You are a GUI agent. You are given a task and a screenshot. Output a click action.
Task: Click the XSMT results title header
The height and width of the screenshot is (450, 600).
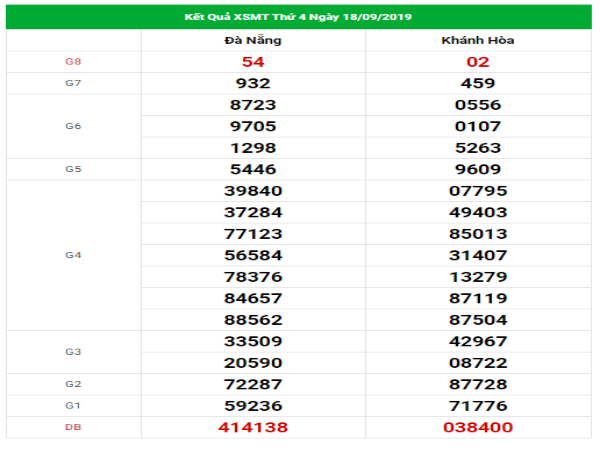(299, 17)
